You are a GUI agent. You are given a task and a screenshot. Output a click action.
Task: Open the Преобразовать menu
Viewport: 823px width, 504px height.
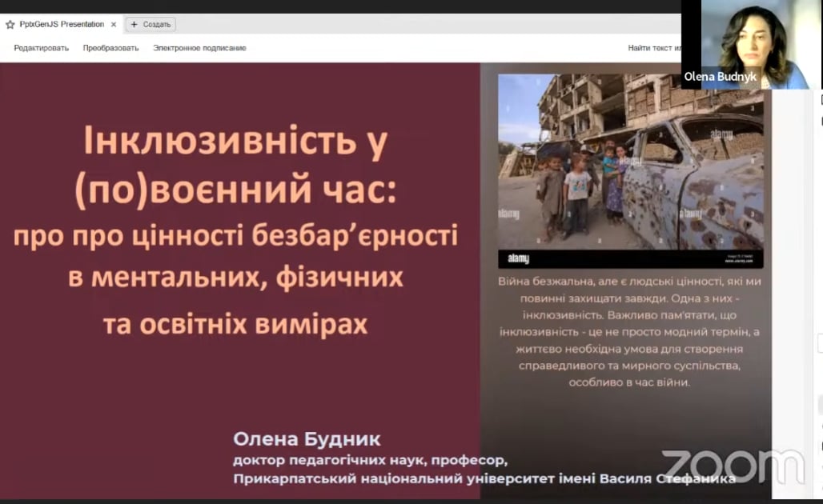pyautogui.click(x=110, y=48)
